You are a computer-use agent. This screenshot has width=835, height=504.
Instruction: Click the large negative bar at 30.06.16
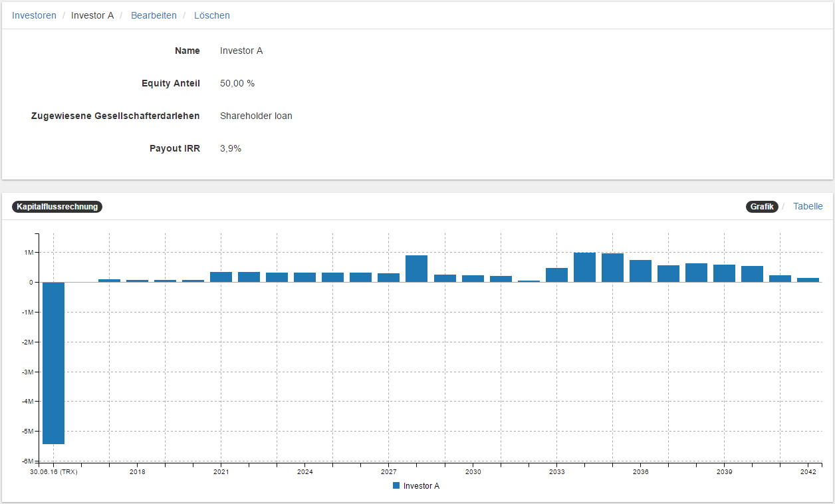(53, 362)
